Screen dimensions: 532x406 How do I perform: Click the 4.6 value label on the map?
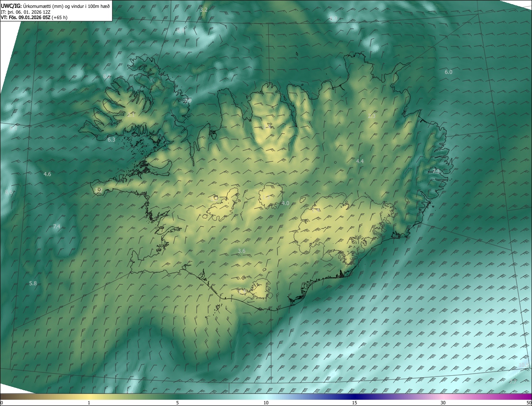click(x=47, y=174)
